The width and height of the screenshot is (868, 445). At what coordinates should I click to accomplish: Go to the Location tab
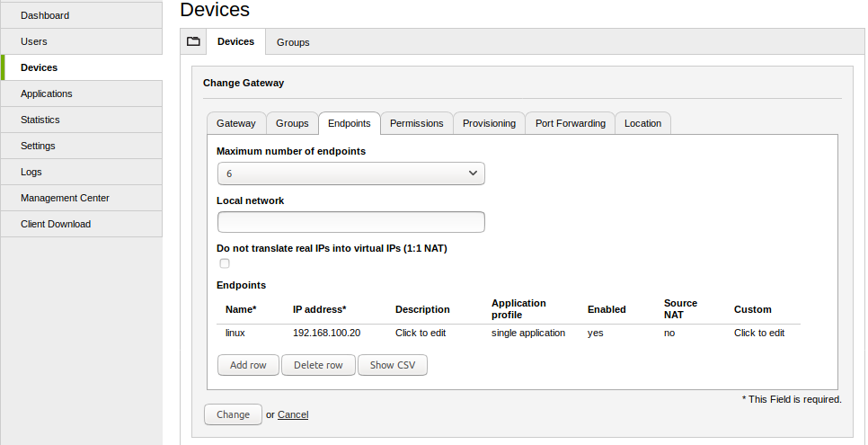642,123
